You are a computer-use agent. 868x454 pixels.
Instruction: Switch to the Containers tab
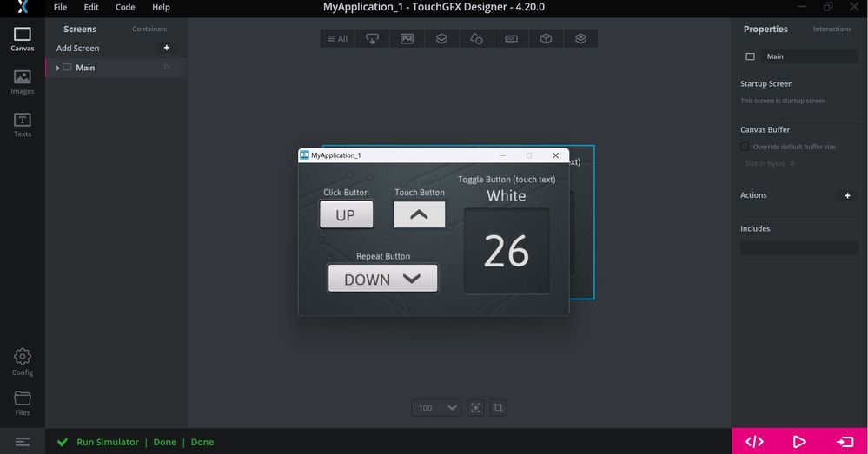pos(149,29)
